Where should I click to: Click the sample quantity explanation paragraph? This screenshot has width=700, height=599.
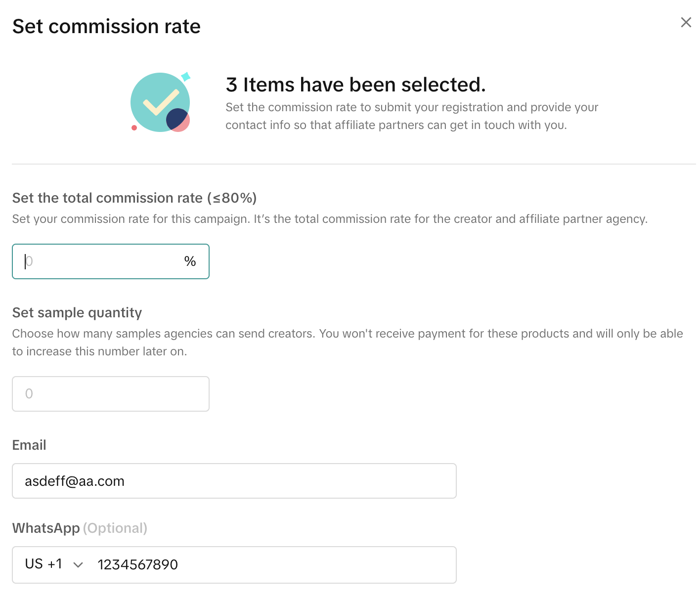(x=347, y=342)
